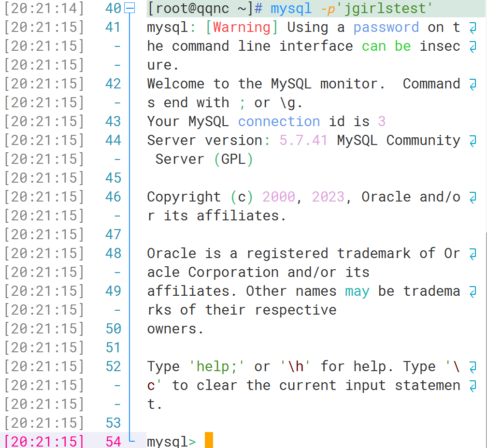Screen dimensions: 487x448
Task: Click wrap arrow on 'he command line interface' line
Action: tap(473, 47)
